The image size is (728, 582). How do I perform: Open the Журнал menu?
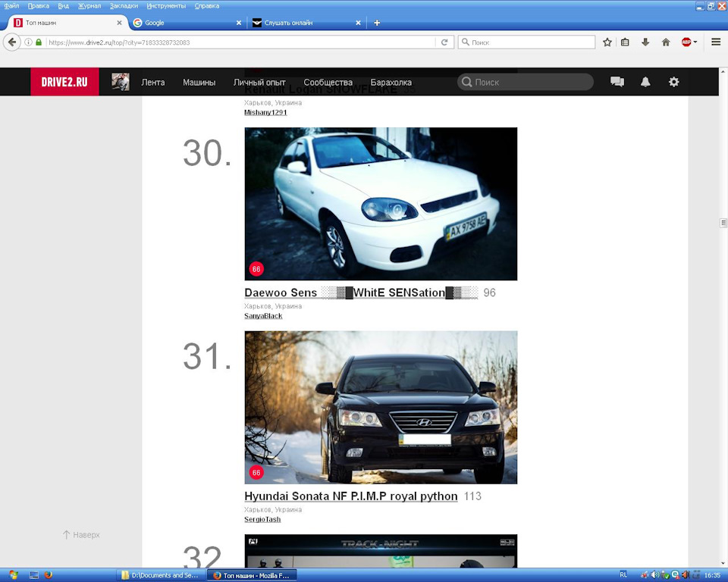click(x=89, y=5)
